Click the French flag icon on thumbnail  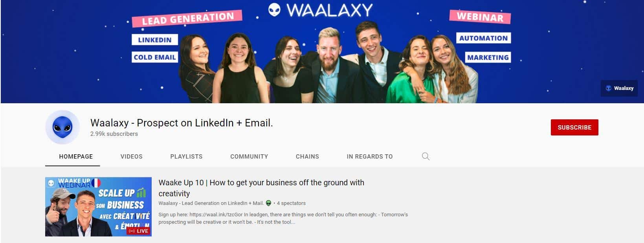[x=95, y=183]
